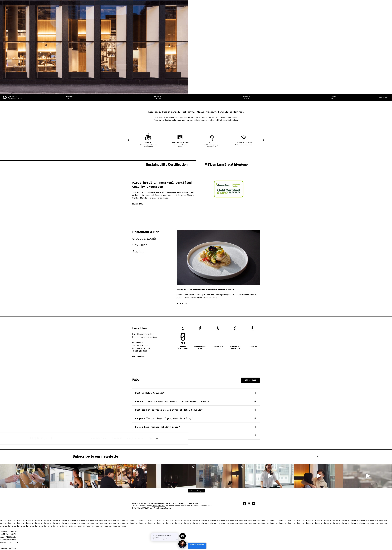The image size is (392, 550).
Task: Click the Fast and Free Wifi icon
Action: pyautogui.click(x=244, y=138)
